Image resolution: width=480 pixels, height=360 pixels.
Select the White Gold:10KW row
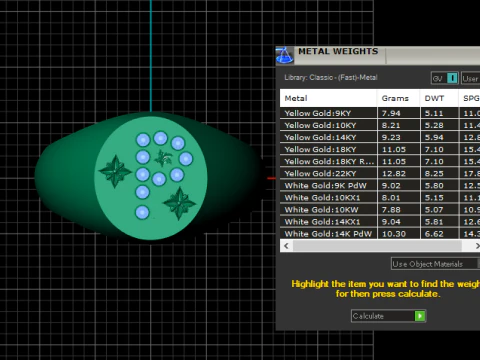(x=380, y=210)
